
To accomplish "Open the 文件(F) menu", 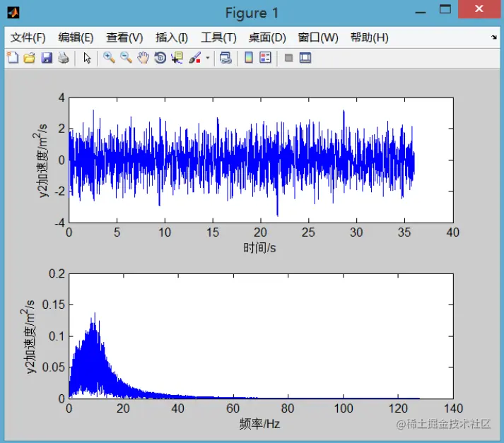I will pyautogui.click(x=28, y=37).
